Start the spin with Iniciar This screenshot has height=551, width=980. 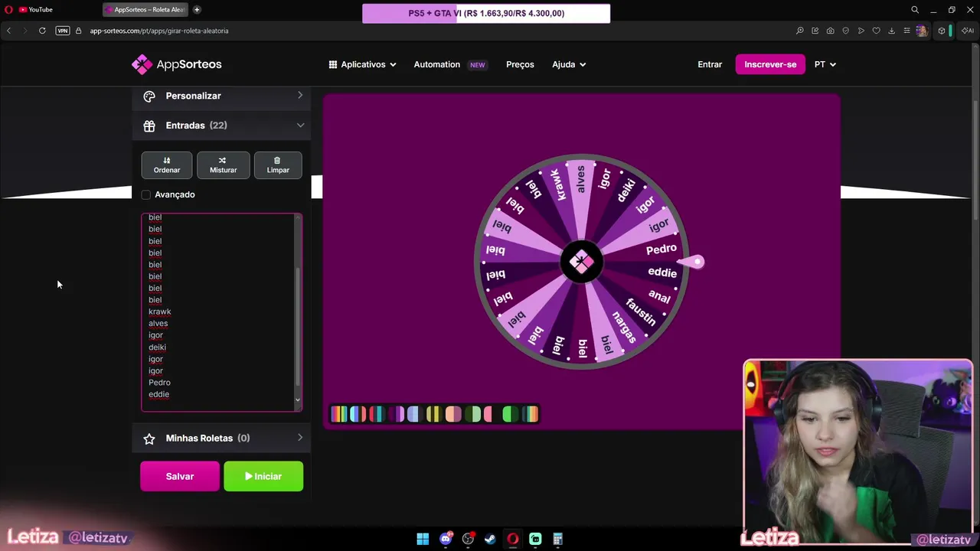coord(263,476)
